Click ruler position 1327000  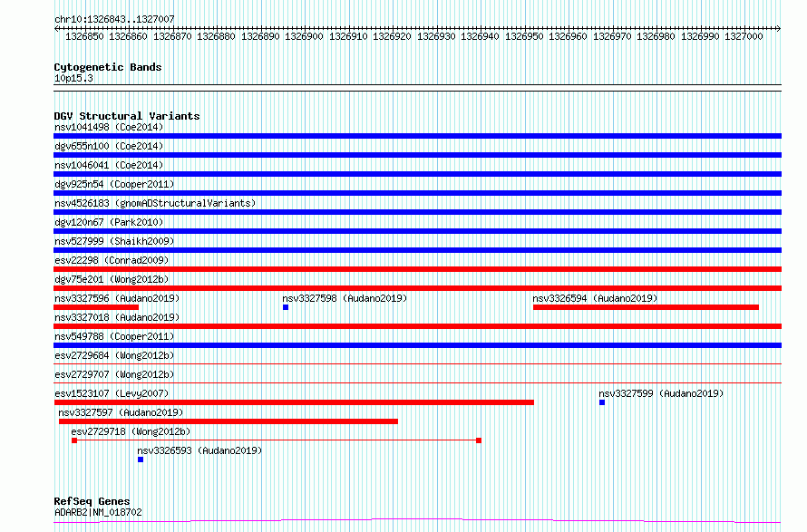click(x=744, y=36)
